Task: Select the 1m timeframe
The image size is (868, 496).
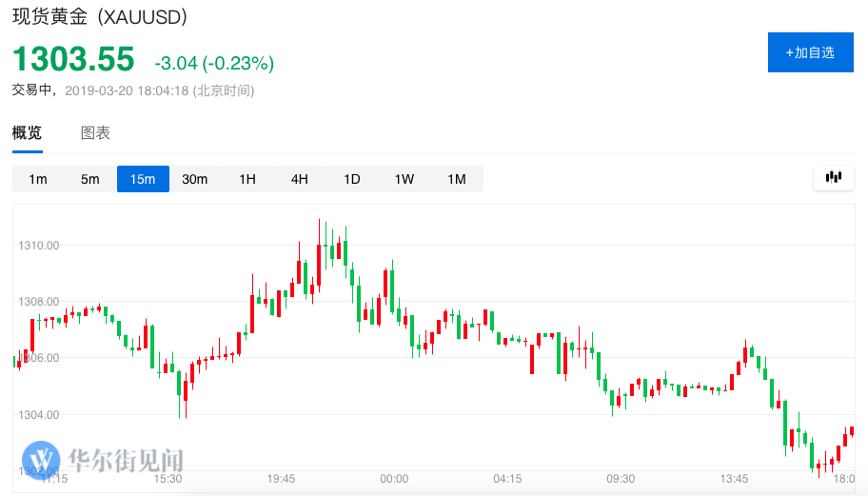Action: click(38, 179)
